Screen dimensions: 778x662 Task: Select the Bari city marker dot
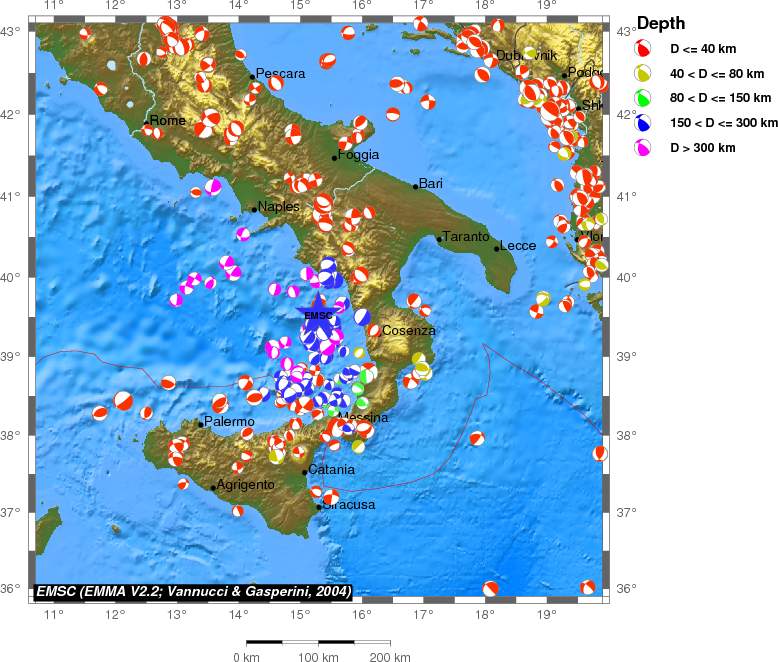[x=416, y=186]
